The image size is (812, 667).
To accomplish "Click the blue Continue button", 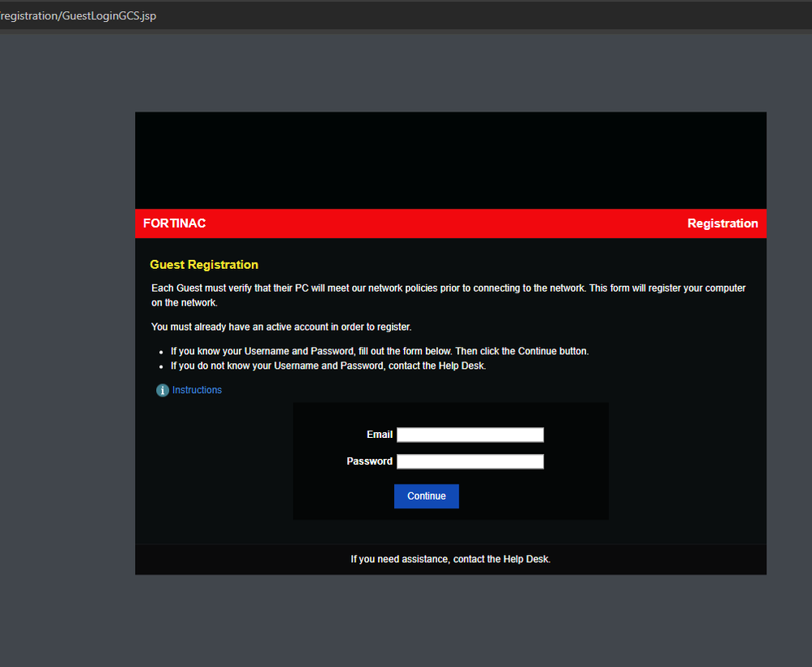I will point(426,496).
